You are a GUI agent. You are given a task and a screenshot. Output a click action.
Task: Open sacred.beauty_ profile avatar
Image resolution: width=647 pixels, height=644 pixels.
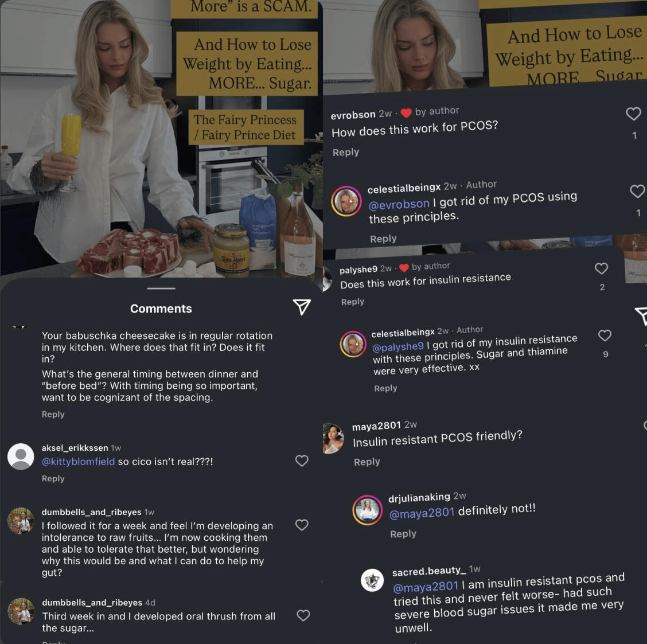(372, 580)
